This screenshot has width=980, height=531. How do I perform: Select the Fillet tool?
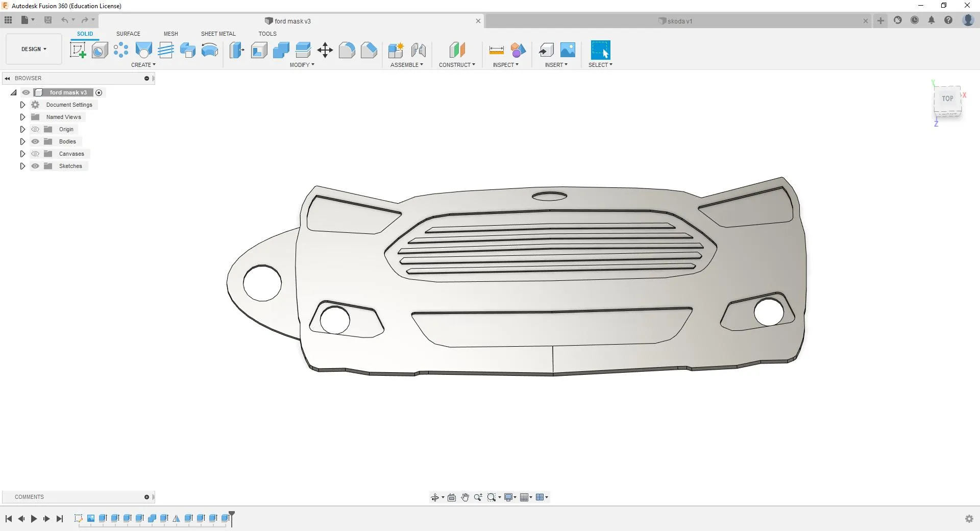tap(348, 50)
